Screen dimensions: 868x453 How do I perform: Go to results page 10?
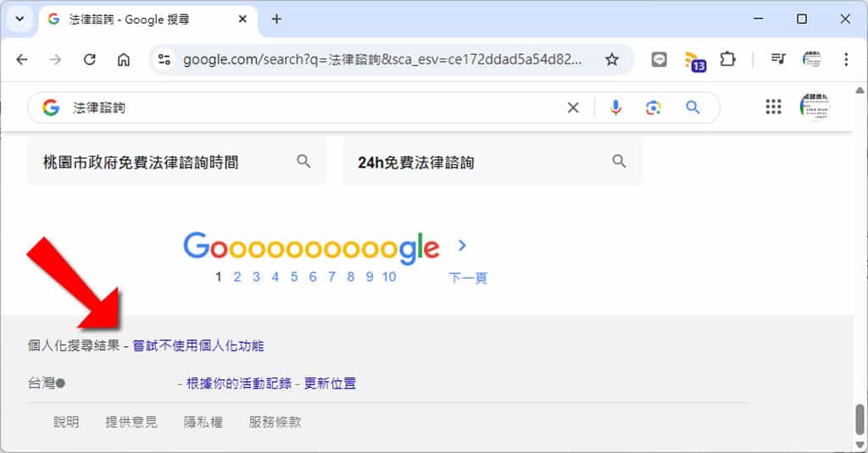(x=389, y=277)
